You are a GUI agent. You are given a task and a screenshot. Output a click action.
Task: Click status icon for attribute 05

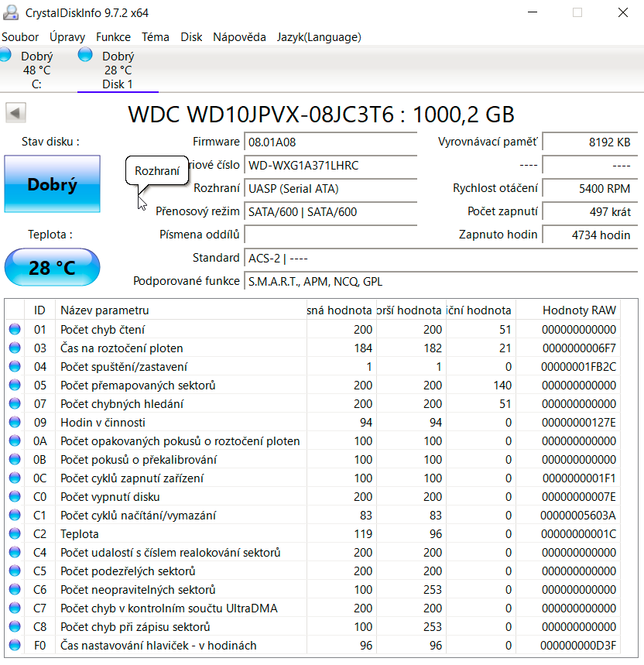15,385
